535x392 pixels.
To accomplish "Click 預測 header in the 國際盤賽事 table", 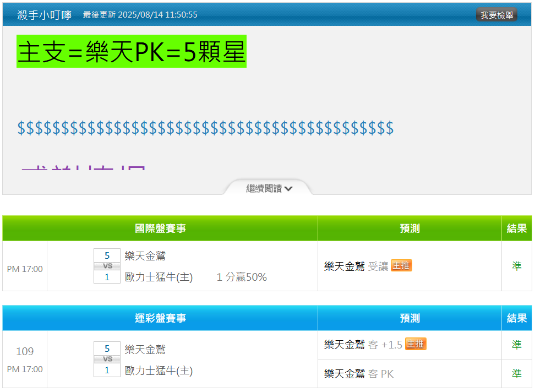I will tap(410, 228).
